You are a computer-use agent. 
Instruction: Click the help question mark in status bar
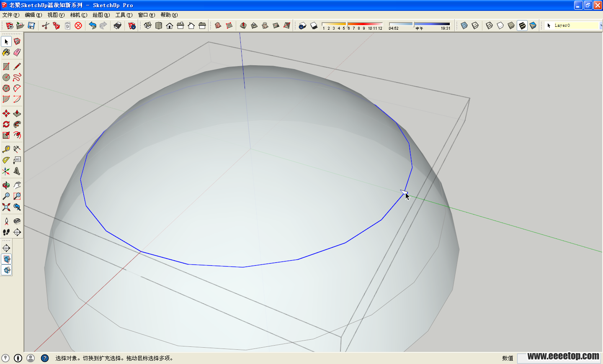tap(45, 358)
